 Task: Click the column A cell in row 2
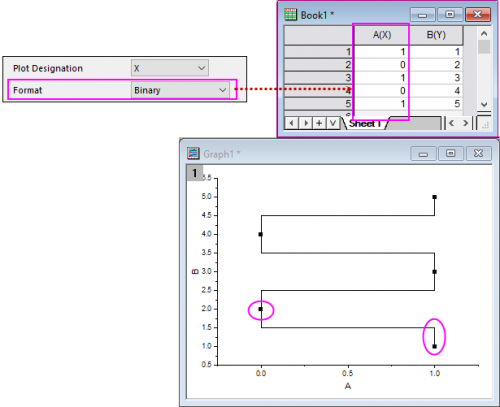(x=381, y=65)
